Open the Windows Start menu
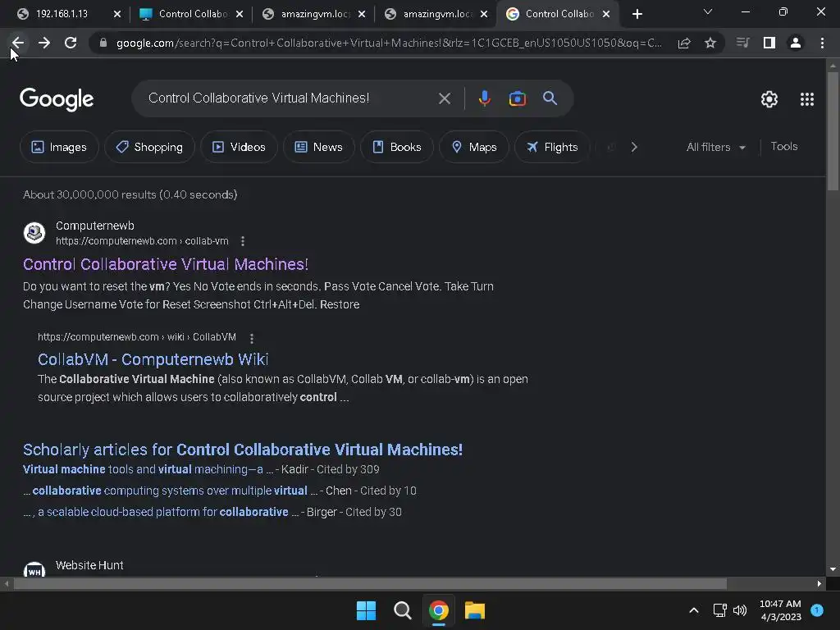This screenshot has width=840, height=630. point(367,610)
